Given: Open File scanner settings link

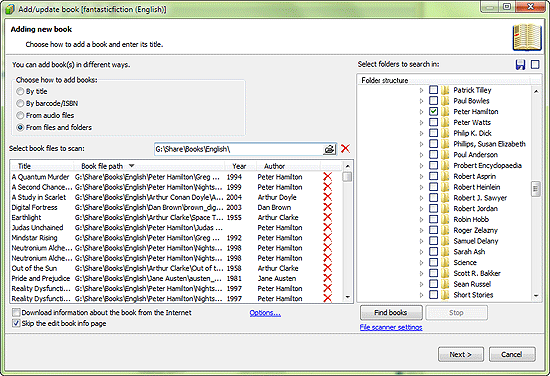Looking at the screenshot, I should pyautogui.click(x=391, y=327).
